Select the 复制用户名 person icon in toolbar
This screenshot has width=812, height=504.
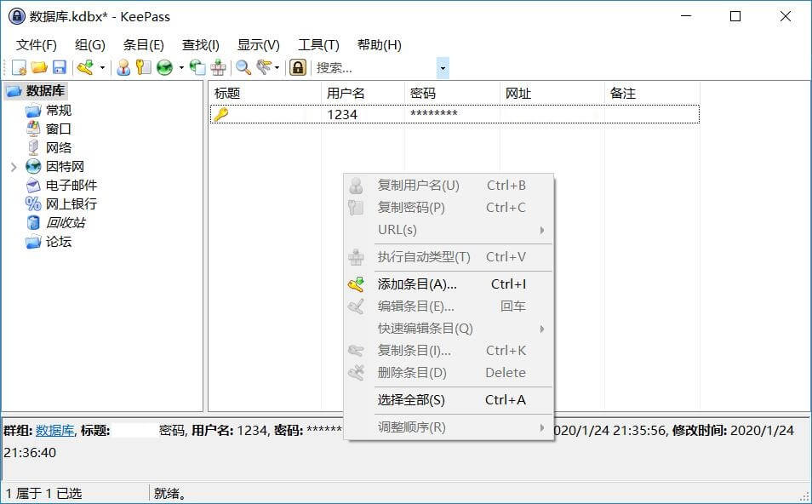point(124,67)
